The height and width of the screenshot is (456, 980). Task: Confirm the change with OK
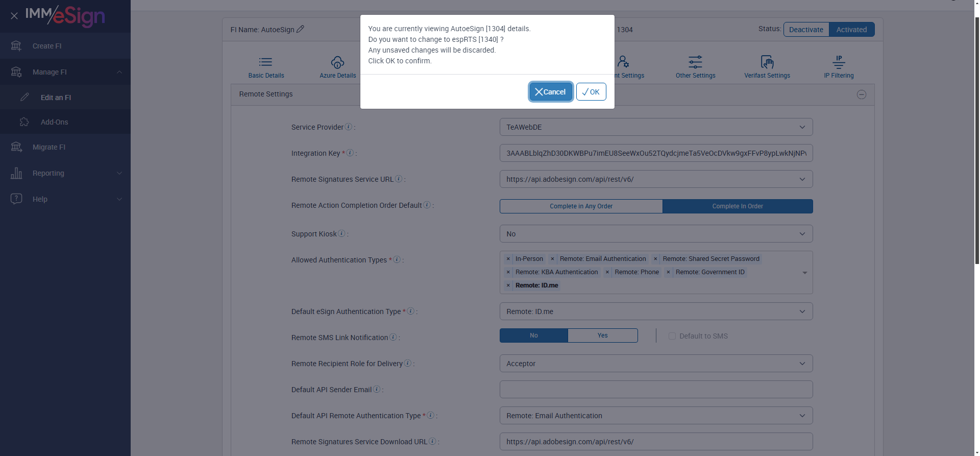coord(591,92)
